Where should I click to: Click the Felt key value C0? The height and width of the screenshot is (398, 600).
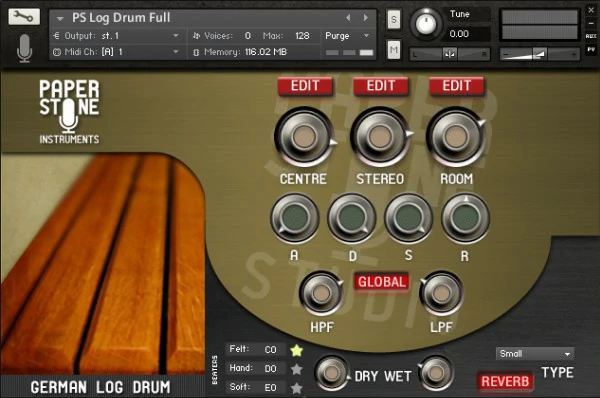coord(270,350)
